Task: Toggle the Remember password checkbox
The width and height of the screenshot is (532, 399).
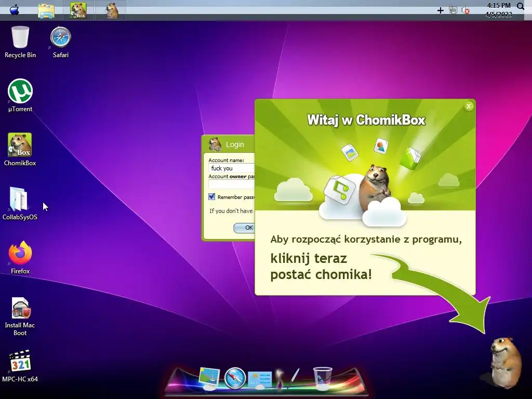Action: pos(212,197)
